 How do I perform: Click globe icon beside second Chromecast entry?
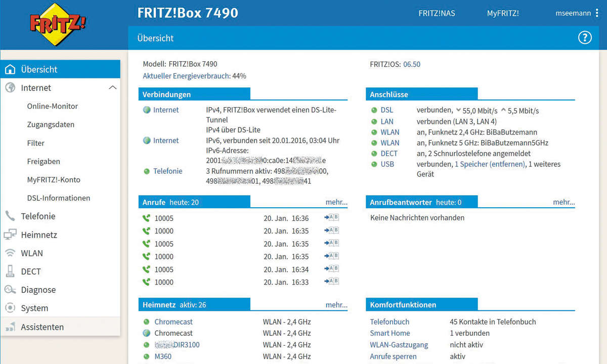tap(147, 333)
